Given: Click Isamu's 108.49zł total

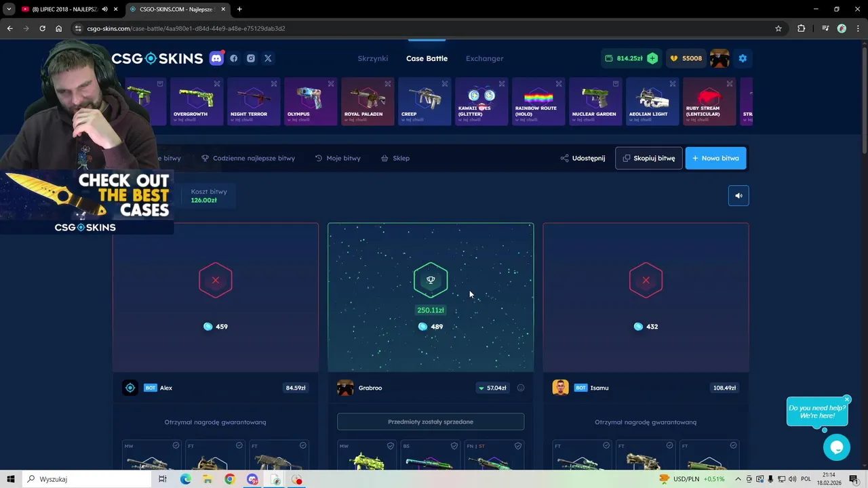Looking at the screenshot, I should tap(724, 388).
